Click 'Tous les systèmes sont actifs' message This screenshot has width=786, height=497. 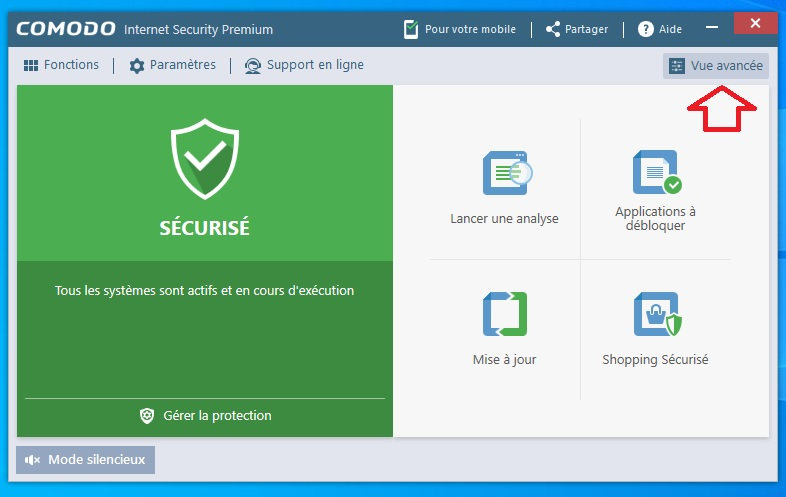[205, 290]
